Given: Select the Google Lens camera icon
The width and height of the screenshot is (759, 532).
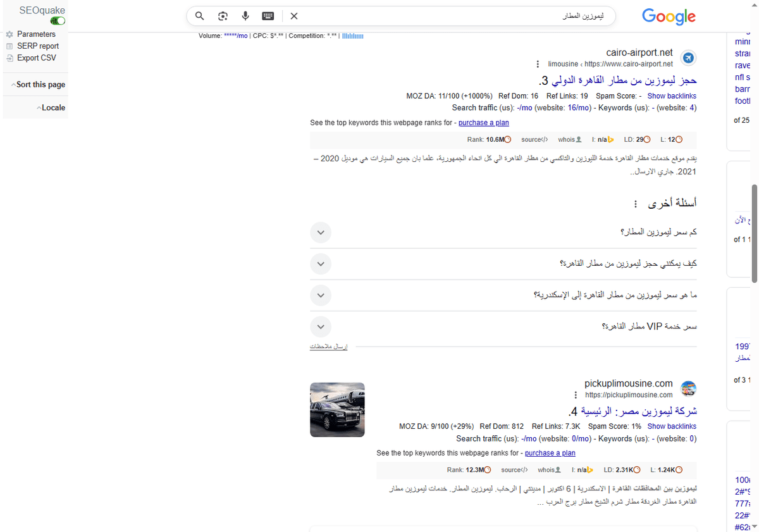Looking at the screenshot, I should pos(223,16).
